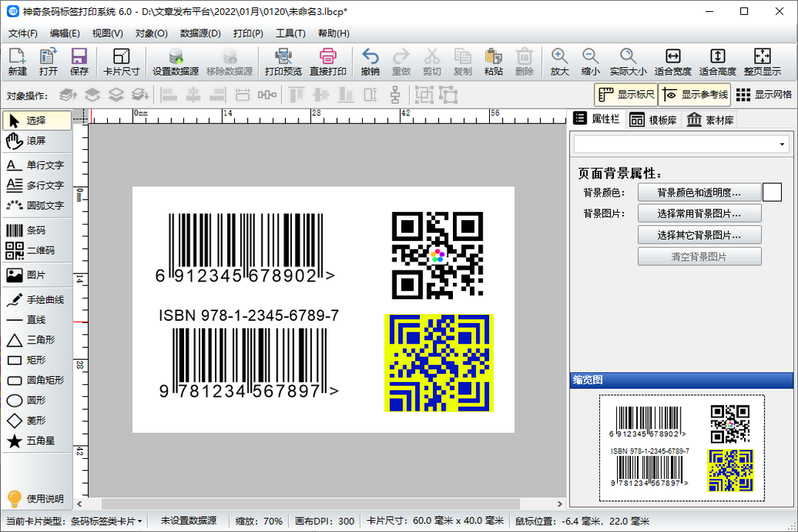Image resolution: width=798 pixels, height=532 pixels.
Task: Open the 数据源(D) menu
Action: (x=200, y=33)
